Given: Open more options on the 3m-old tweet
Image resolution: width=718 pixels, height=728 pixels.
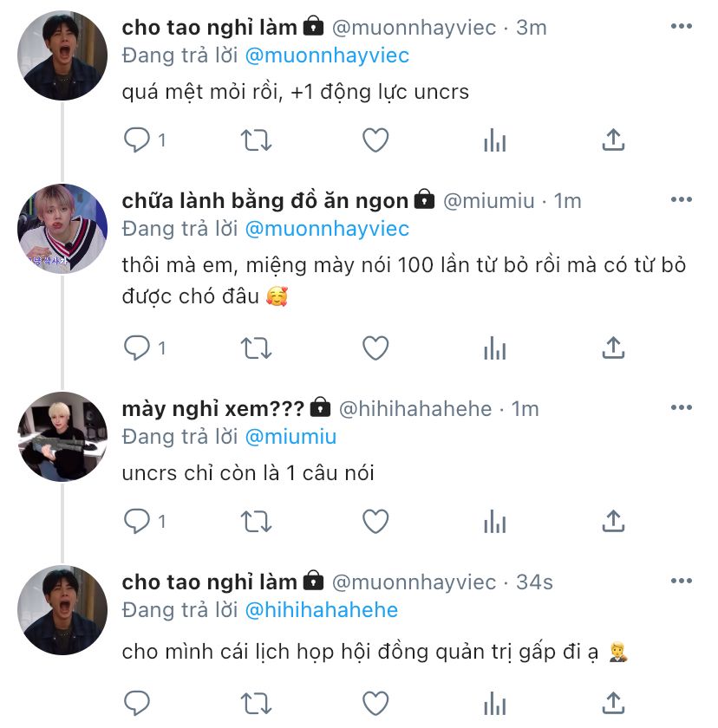Looking at the screenshot, I should click(682, 27).
